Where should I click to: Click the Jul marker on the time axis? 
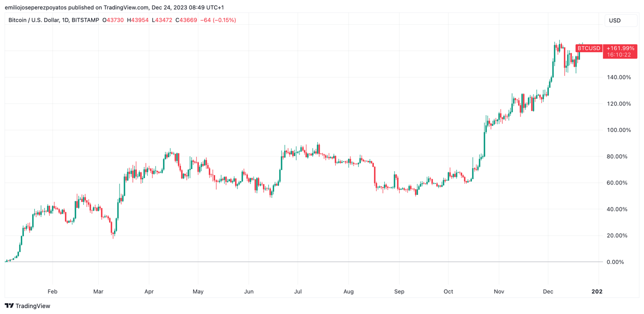(298, 292)
